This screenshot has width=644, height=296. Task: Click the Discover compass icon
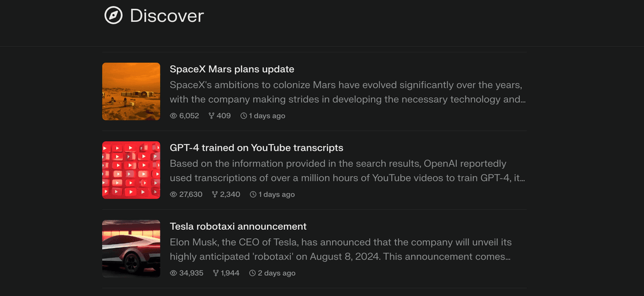coord(113,15)
